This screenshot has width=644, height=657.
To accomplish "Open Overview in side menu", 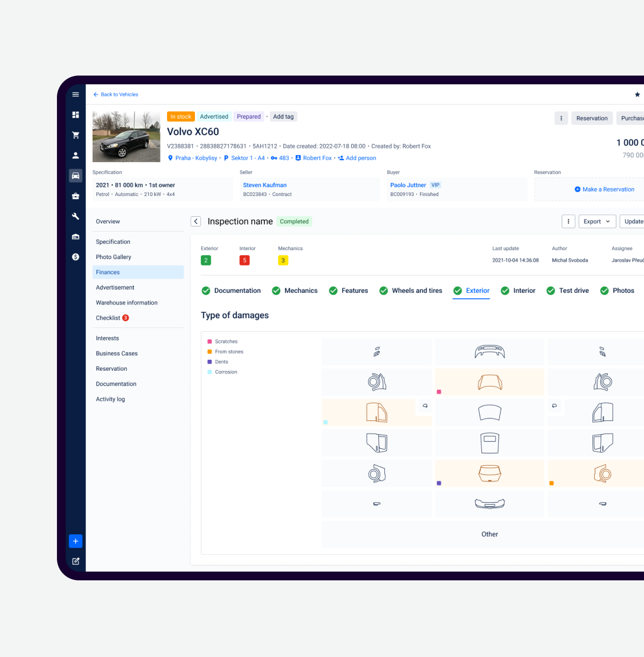I will [x=138, y=222].
